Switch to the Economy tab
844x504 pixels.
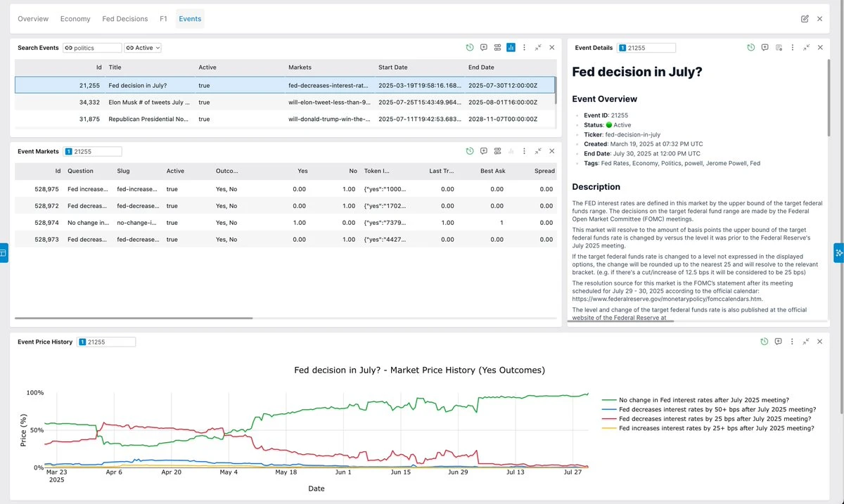pos(75,19)
